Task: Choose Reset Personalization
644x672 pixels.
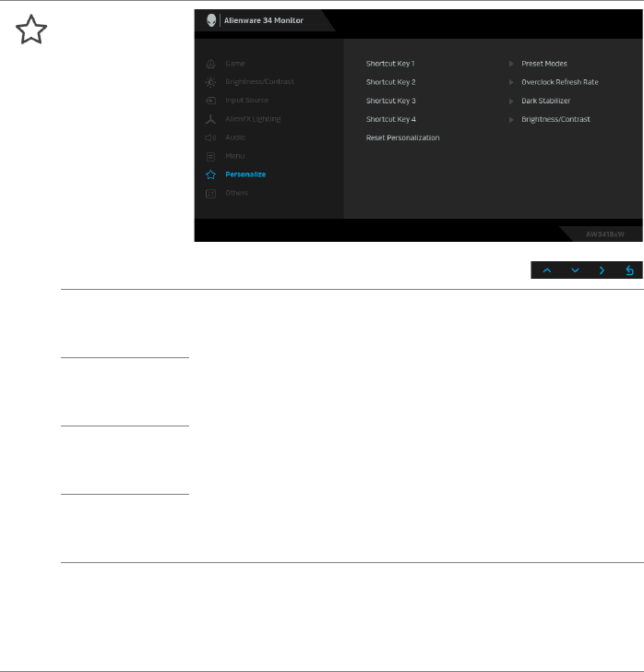Action: [x=403, y=138]
